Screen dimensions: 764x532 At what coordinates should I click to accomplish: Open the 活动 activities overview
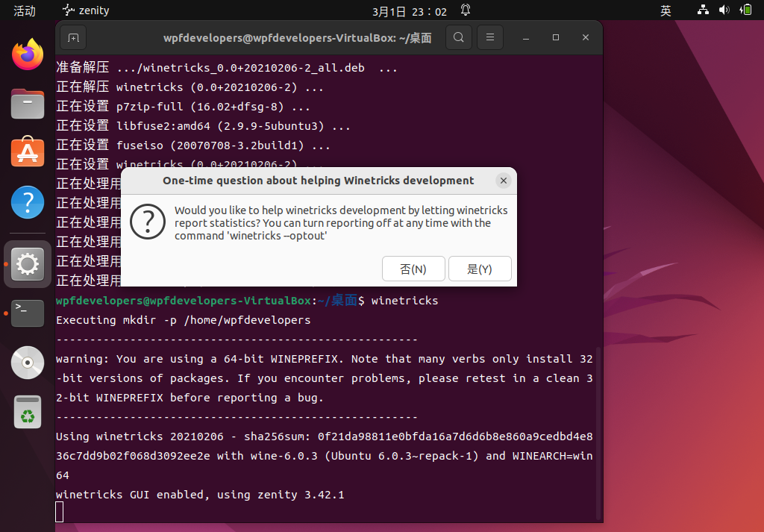tap(25, 10)
